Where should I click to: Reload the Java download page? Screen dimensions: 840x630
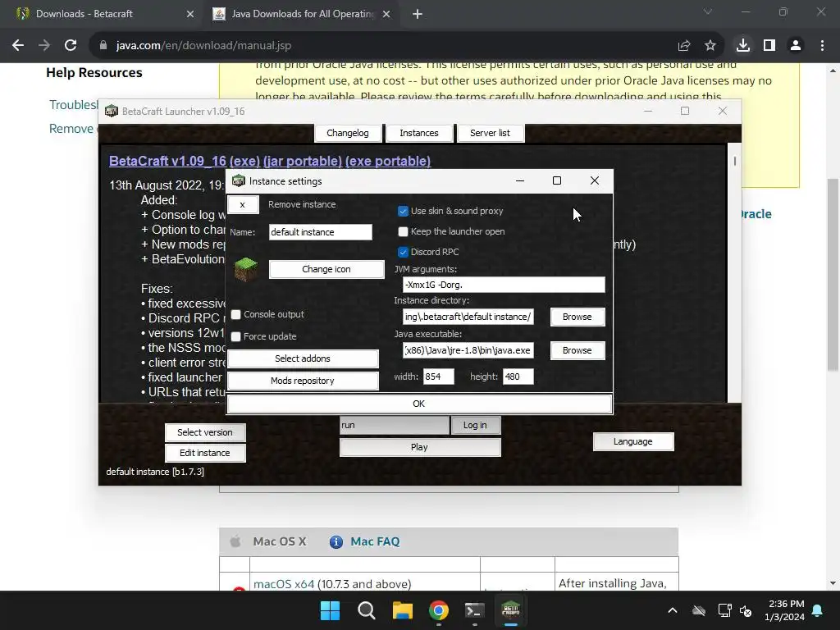71,46
